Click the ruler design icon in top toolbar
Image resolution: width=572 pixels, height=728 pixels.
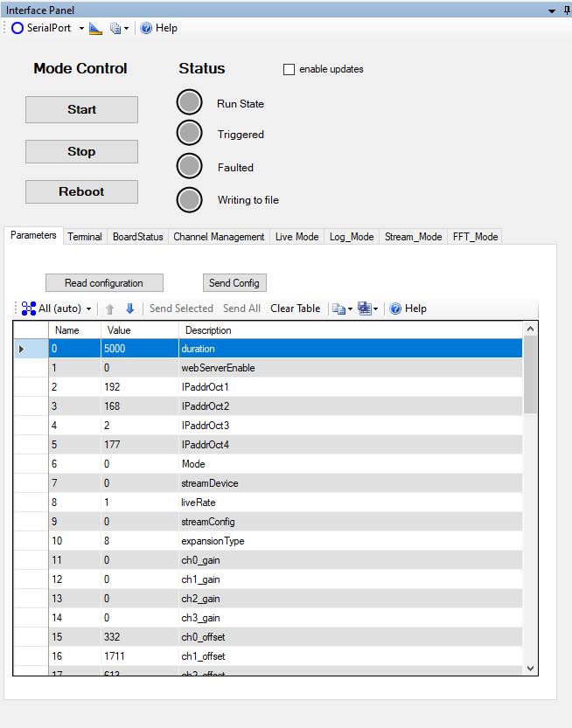pyautogui.click(x=95, y=28)
